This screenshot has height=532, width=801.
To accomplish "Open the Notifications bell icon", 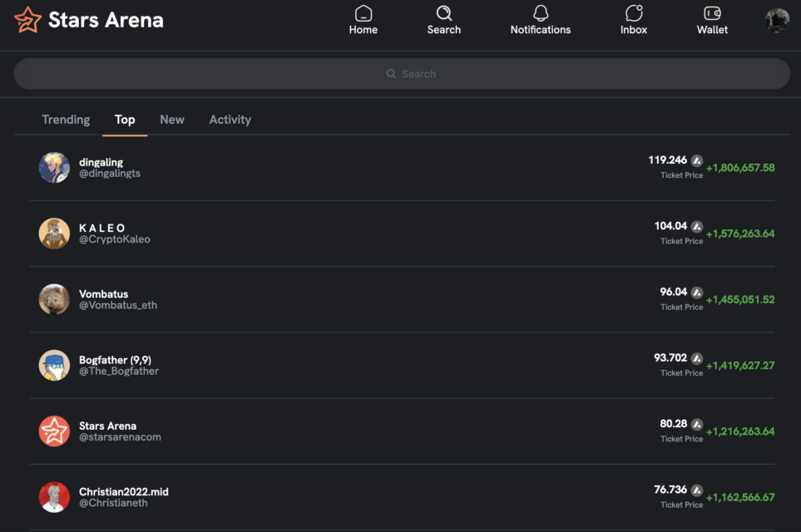I will (x=541, y=12).
